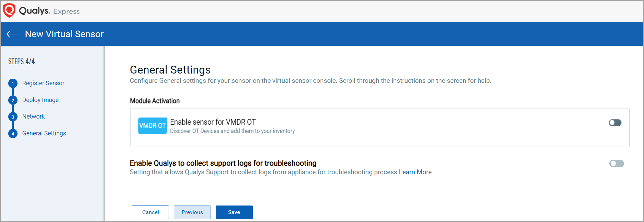Click the Qualys Express brand text
The image size is (644, 222).
49,11
